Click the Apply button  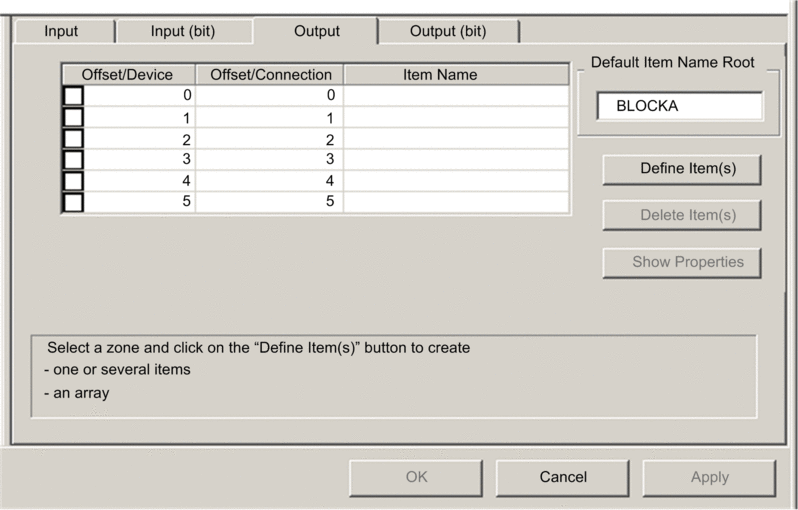point(709,477)
